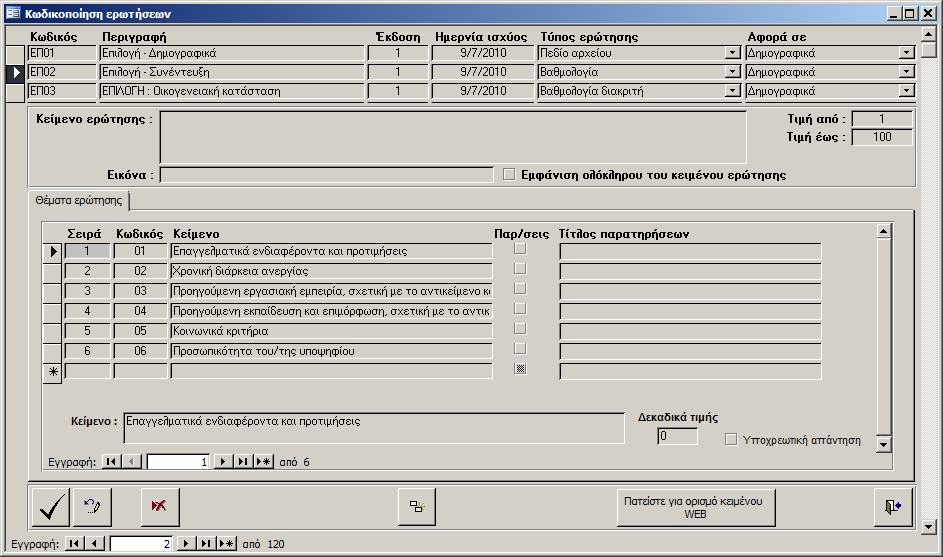Click the form icon in the title bar
943x557 pixels.
pyautogui.click(x=13, y=13)
